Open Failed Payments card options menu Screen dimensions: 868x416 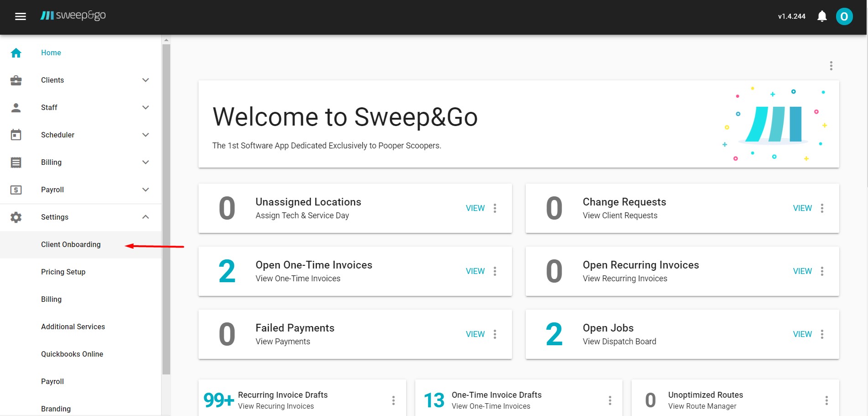click(495, 334)
